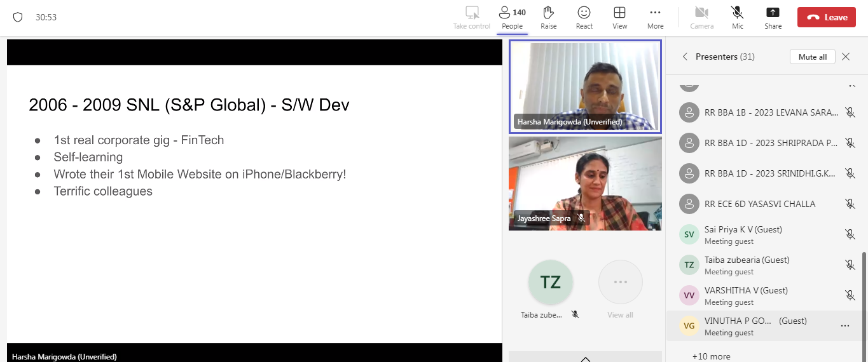Select Harsha Marigowda video tile

(x=585, y=86)
